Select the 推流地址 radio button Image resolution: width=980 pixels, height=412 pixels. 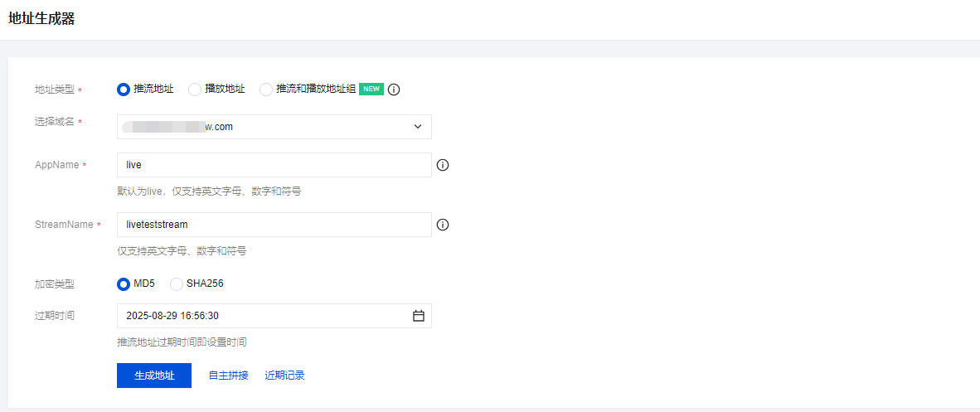tap(124, 90)
